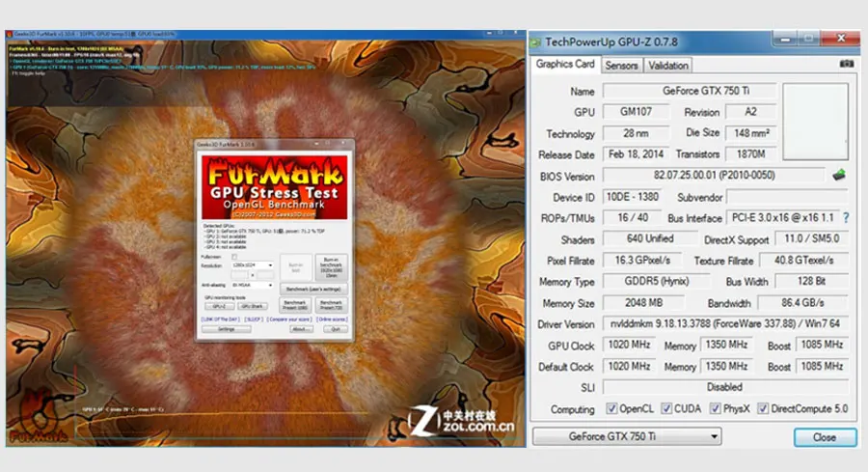Open the FurMark Resolution dropdown
Image resolution: width=868 pixels, height=472 pixels.
(x=253, y=265)
